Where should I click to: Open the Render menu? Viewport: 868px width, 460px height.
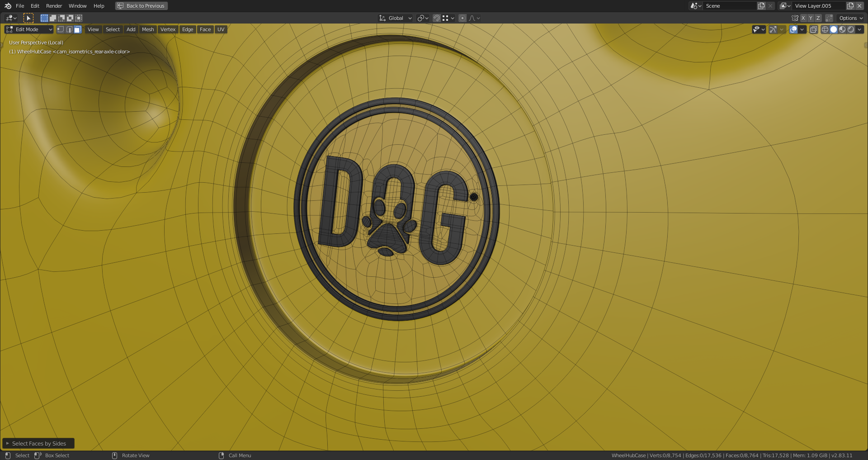[54, 6]
